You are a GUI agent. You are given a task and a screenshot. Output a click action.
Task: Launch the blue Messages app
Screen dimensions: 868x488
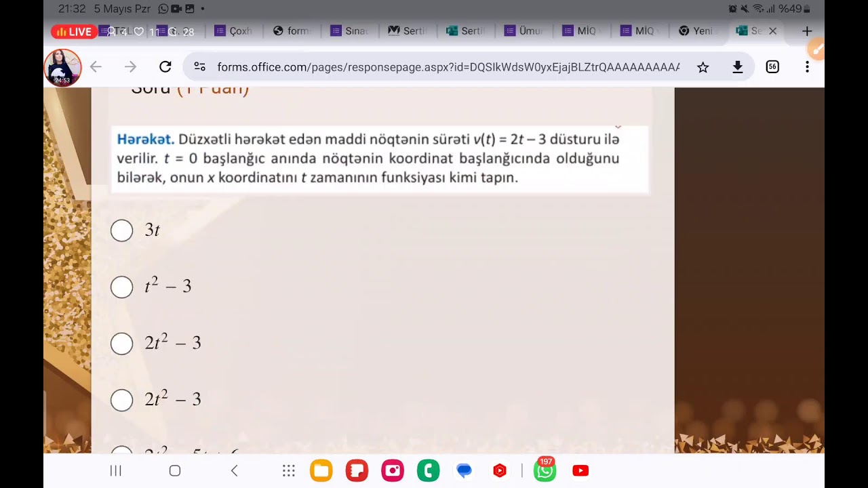tap(464, 470)
